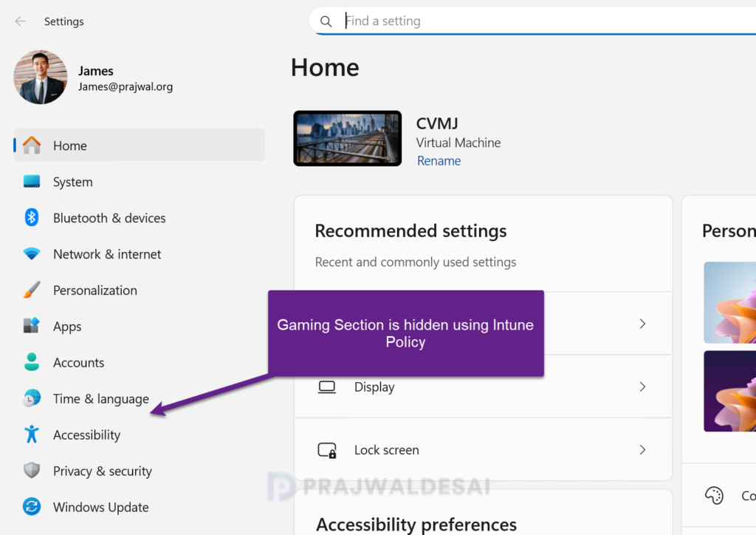Navigate to Apps settings
This screenshot has height=535, width=756.
[x=139, y=326]
